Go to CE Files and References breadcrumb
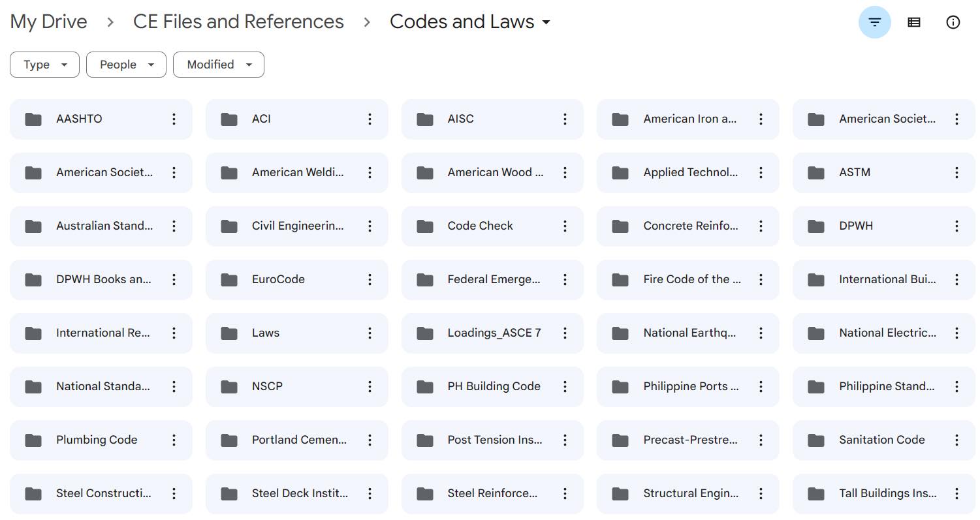Screen dimensions: 980x520 pos(238,22)
